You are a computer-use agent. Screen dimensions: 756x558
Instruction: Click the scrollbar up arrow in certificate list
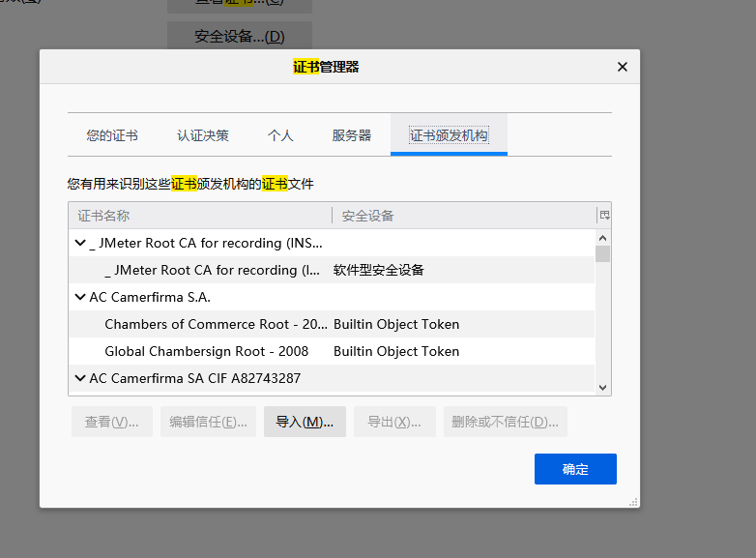(x=602, y=238)
